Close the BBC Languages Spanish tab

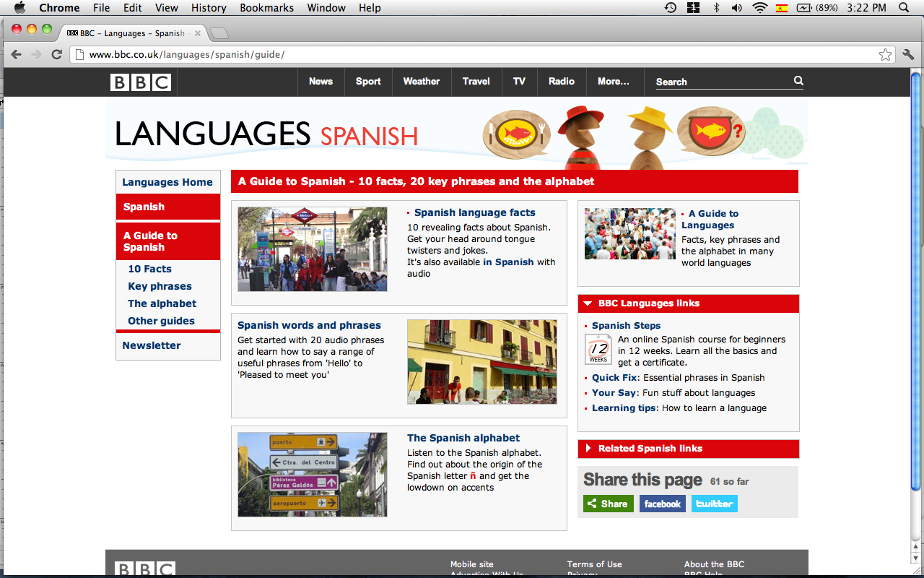point(197,33)
